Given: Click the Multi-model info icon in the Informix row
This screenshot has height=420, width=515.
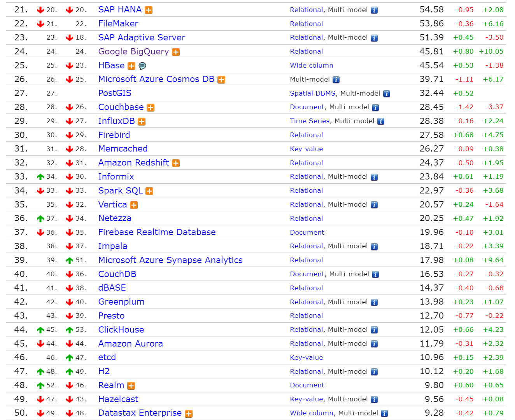Looking at the screenshot, I should 374,177.
